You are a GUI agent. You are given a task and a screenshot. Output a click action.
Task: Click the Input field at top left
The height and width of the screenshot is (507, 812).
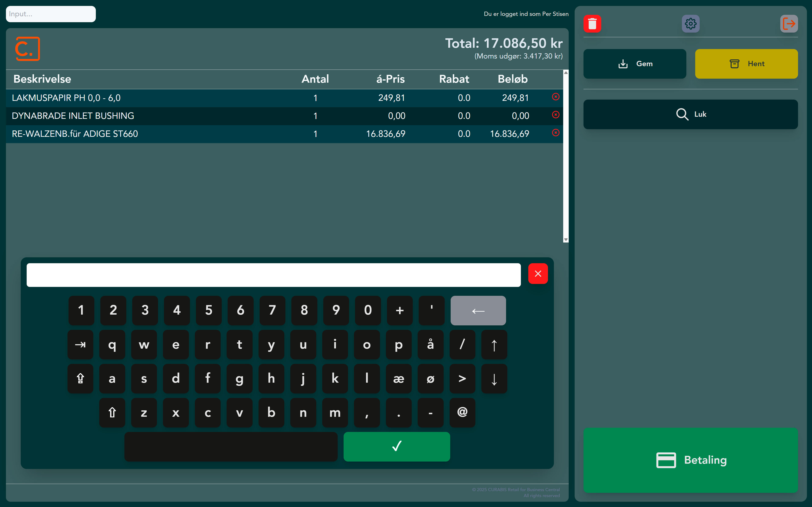(51, 14)
